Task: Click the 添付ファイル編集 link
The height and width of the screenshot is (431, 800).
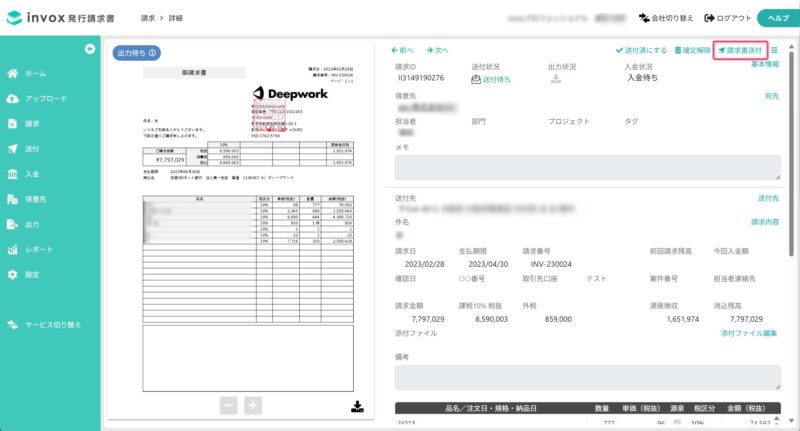Action: (748, 333)
